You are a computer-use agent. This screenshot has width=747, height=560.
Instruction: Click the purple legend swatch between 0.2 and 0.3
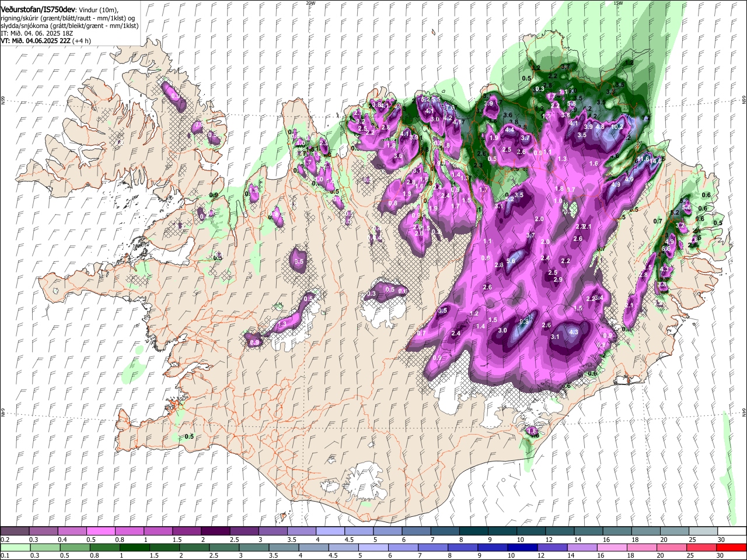tap(15, 531)
